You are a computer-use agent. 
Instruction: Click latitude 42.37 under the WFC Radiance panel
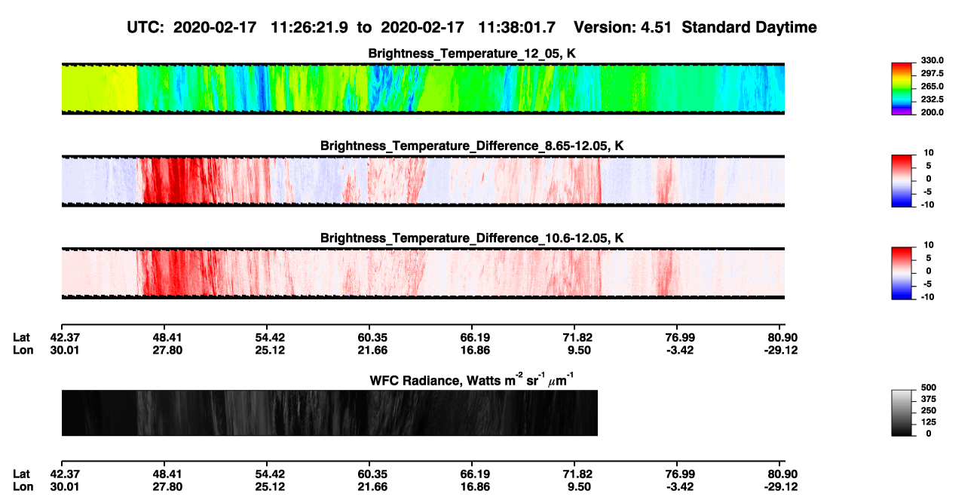66,474
